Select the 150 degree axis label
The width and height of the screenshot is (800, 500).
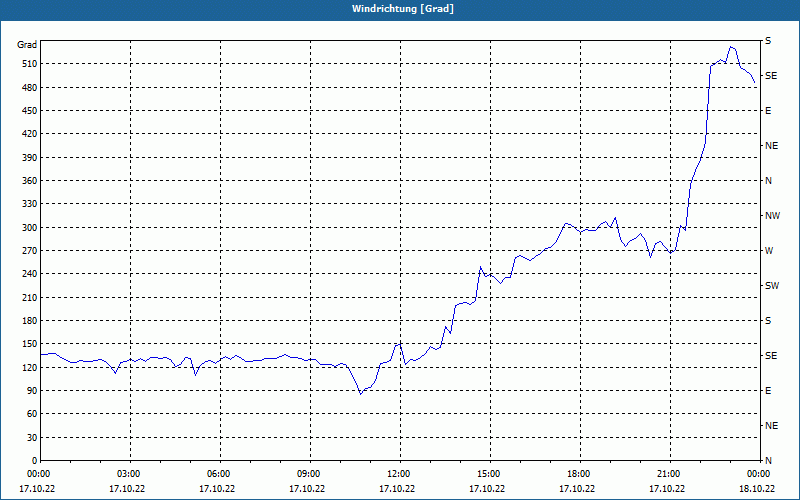click(x=29, y=344)
